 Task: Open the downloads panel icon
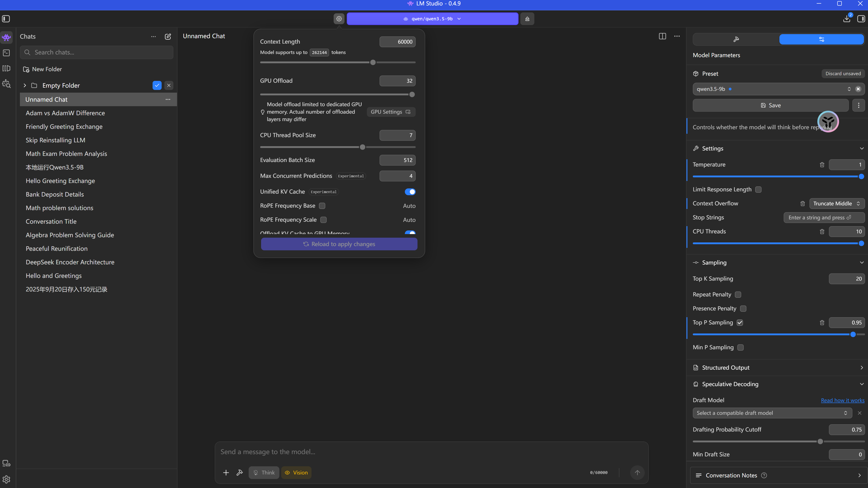[847, 19]
